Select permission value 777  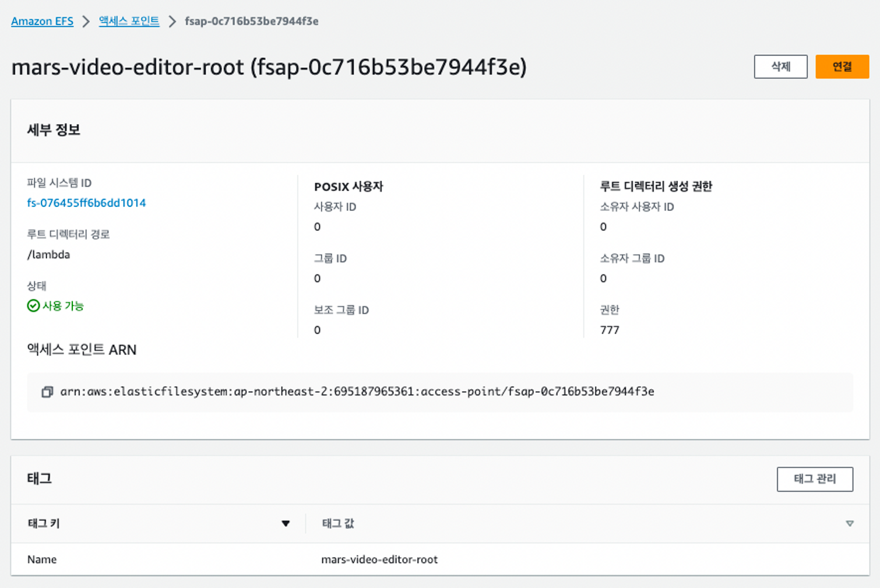click(610, 330)
